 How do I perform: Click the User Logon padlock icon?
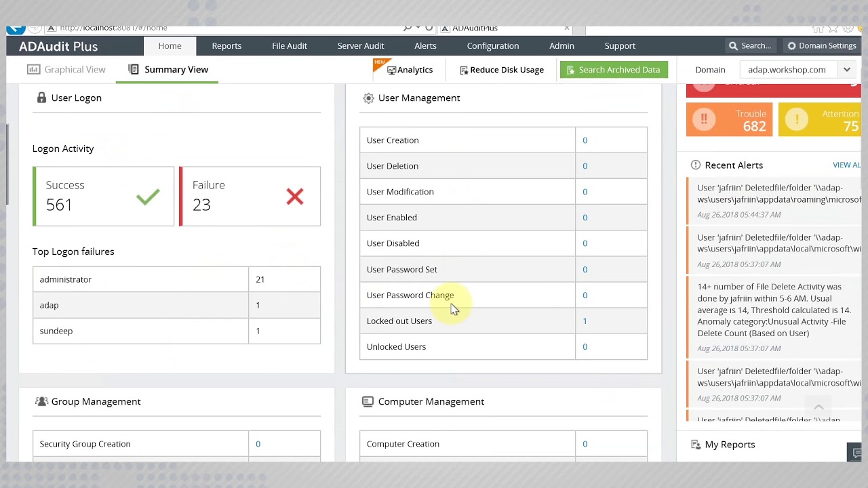point(41,98)
